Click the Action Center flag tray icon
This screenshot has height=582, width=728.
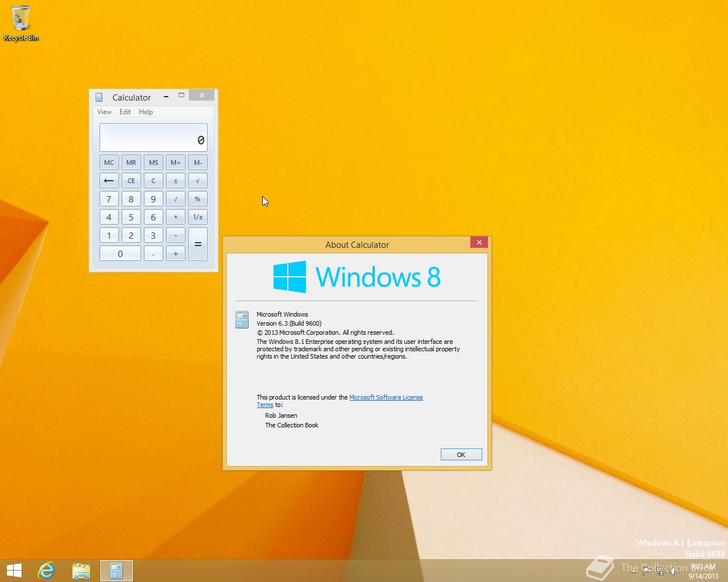[x=647, y=572]
